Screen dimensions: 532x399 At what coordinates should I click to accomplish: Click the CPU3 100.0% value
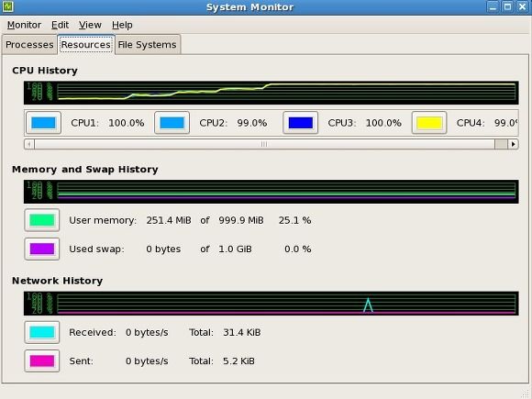(383, 123)
